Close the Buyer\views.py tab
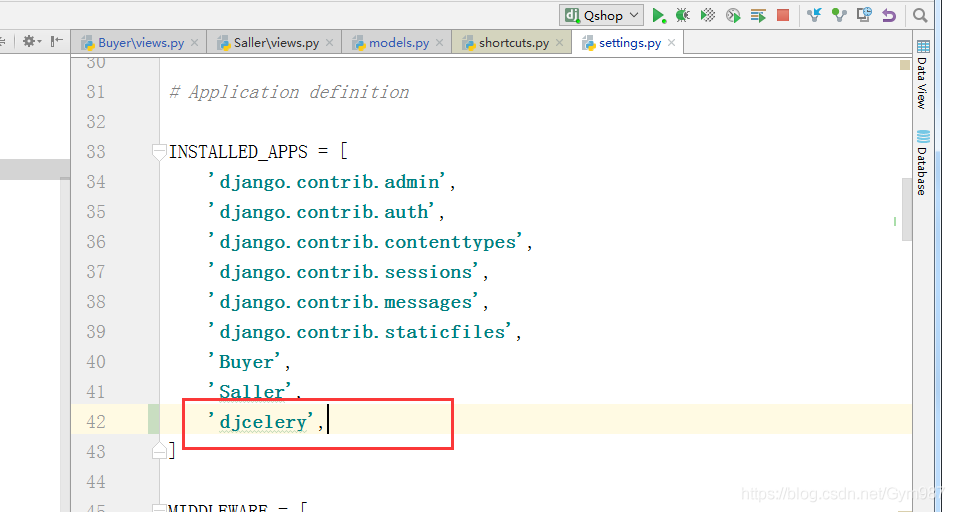The width and height of the screenshot is (955, 512). pyautogui.click(x=194, y=43)
